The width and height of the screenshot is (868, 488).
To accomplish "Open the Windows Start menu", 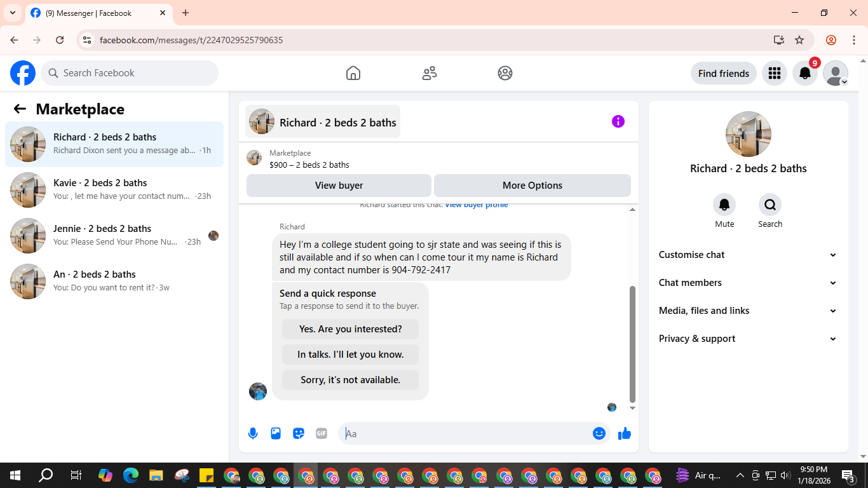I will coord(15,475).
